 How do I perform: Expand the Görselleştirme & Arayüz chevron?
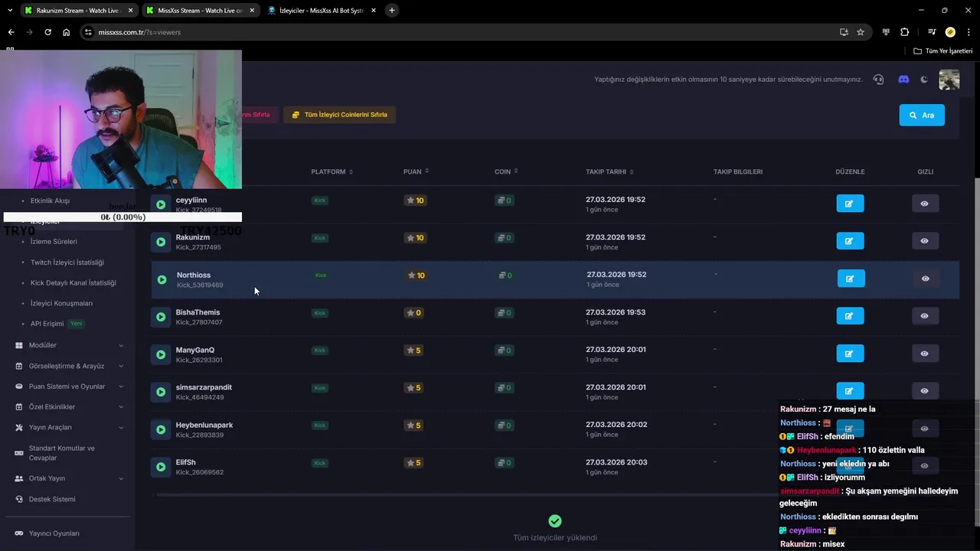(121, 366)
